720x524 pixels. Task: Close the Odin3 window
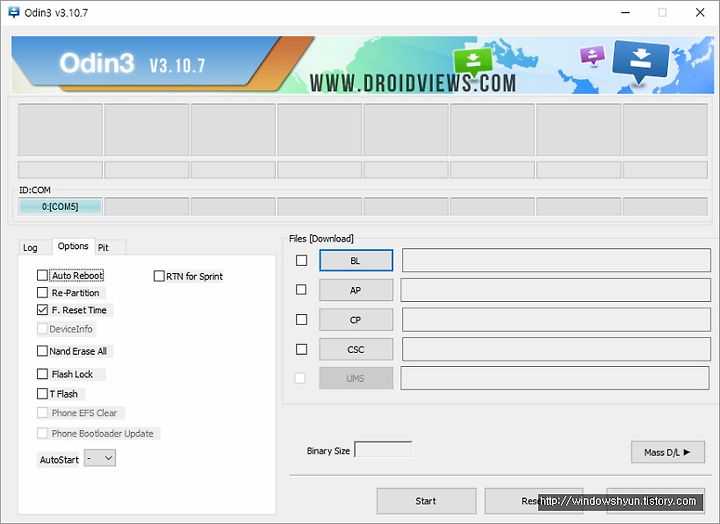pyautogui.click(x=700, y=12)
